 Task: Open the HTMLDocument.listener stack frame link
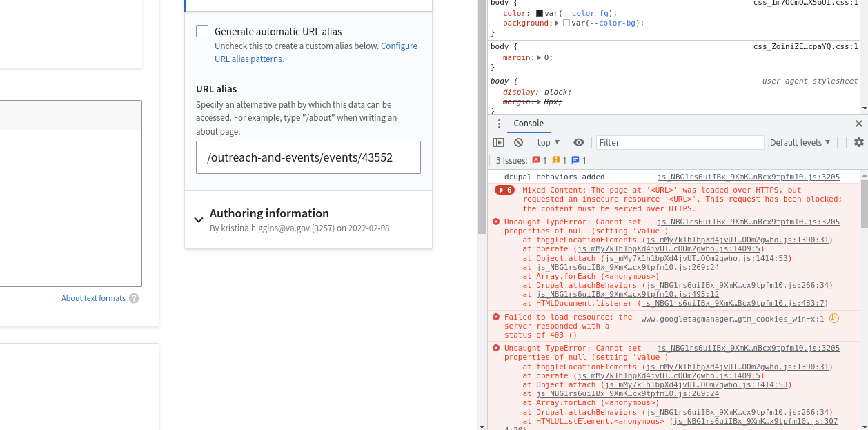[733, 303]
